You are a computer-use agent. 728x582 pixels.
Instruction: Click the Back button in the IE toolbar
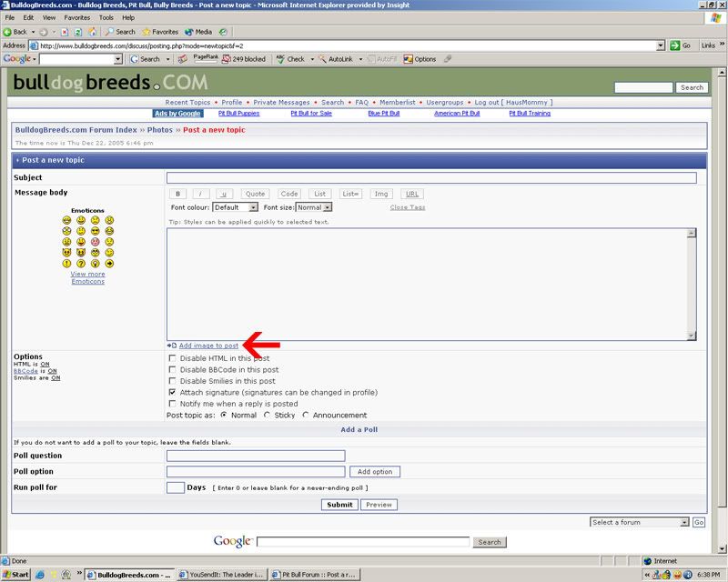pyautogui.click(x=15, y=32)
